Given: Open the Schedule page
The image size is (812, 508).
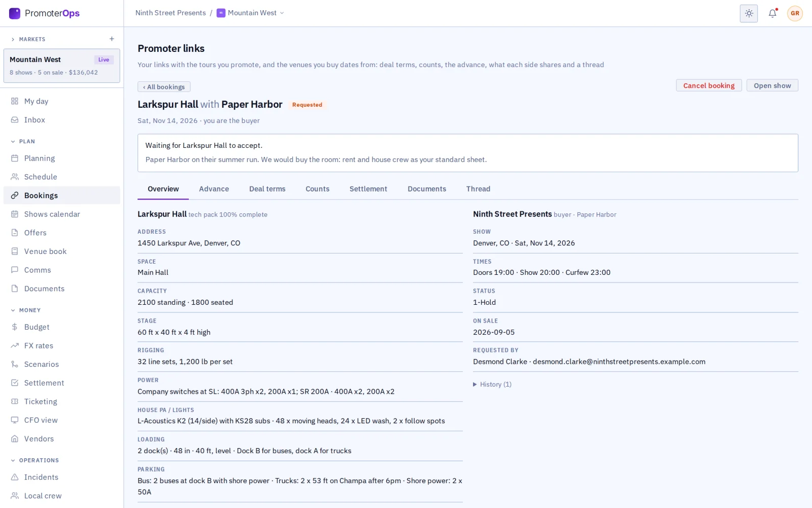Looking at the screenshot, I should [x=62, y=177].
